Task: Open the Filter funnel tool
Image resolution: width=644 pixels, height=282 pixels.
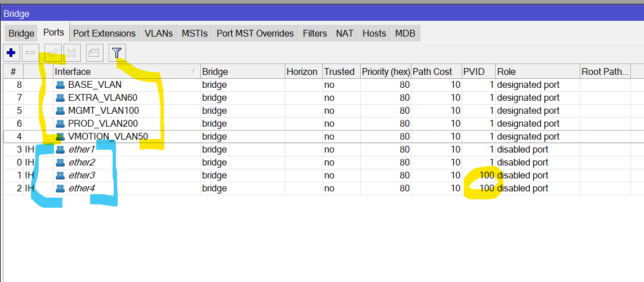Action: click(x=117, y=53)
